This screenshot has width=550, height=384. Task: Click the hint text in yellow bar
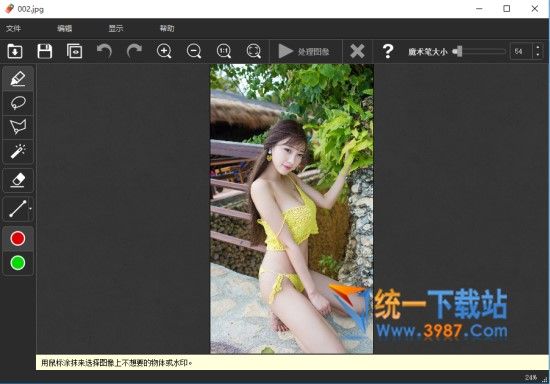(x=117, y=363)
